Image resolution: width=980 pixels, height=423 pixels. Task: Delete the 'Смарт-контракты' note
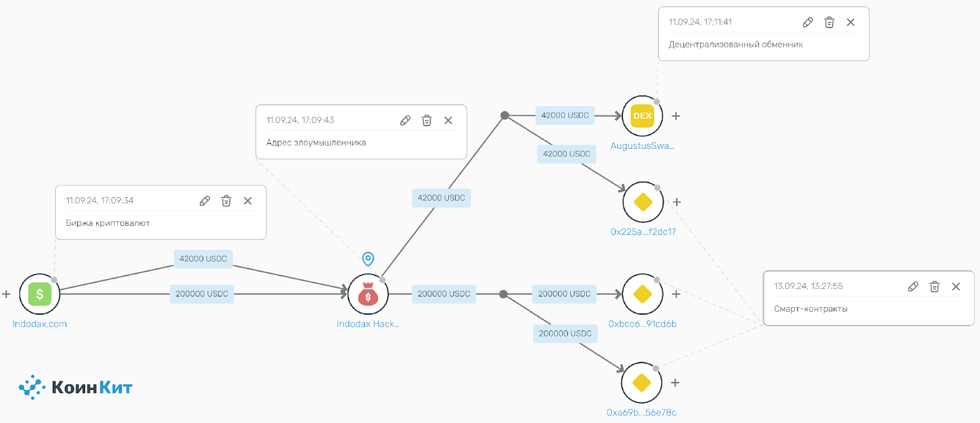coord(935,286)
